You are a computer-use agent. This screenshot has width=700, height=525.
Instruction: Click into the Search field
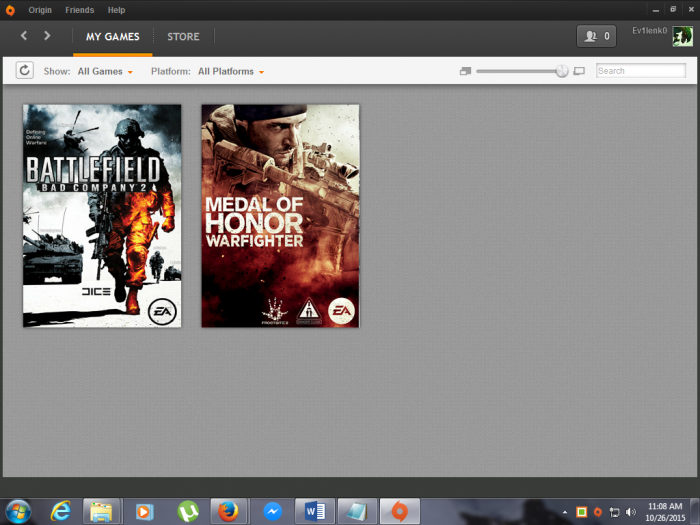coord(641,71)
